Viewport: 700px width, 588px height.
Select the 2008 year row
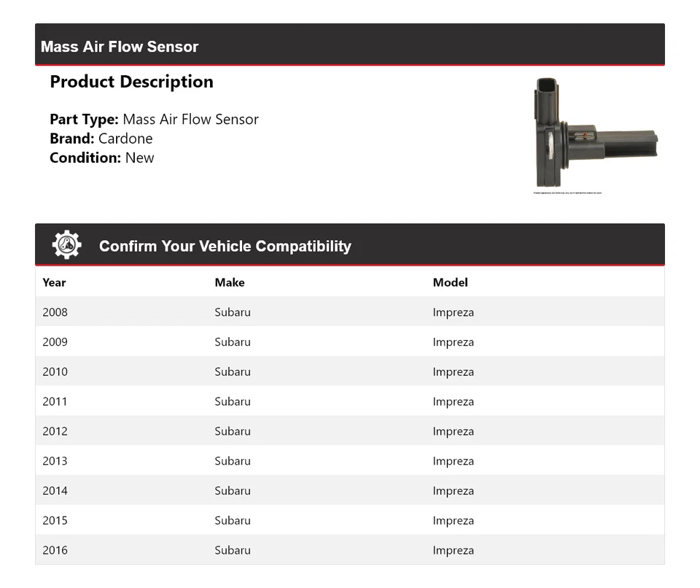point(55,312)
